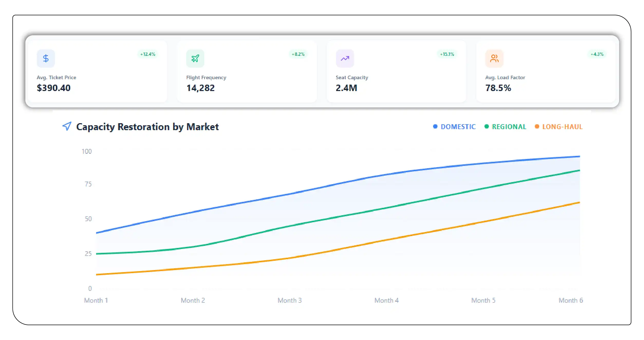Toggle the LONG-HAUL series label
Viewport: 644px width, 340px height.
(562, 127)
